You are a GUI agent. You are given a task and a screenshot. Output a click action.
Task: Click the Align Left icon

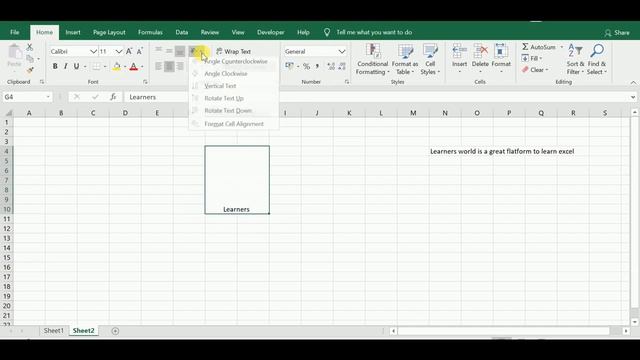(158, 66)
